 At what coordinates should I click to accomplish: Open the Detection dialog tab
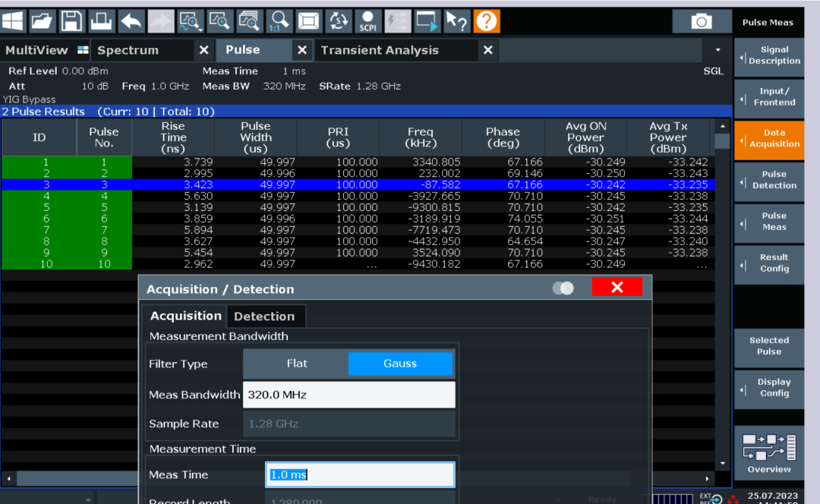click(x=264, y=317)
